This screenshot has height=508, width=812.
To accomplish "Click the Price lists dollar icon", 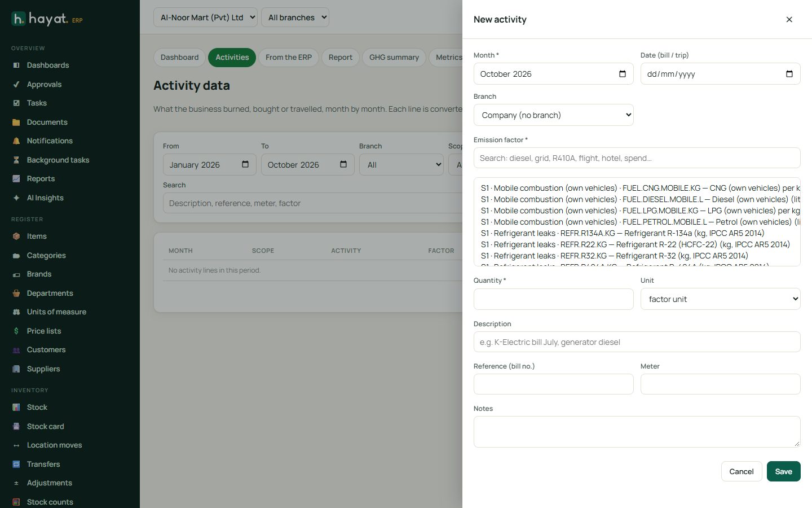I will tap(16, 331).
